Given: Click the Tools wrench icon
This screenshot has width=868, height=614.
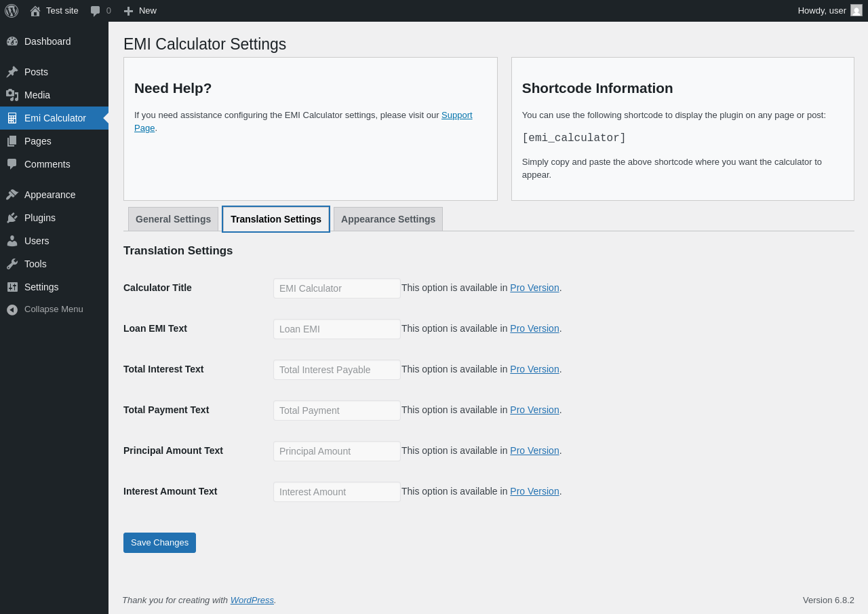Looking at the screenshot, I should 12,264.
